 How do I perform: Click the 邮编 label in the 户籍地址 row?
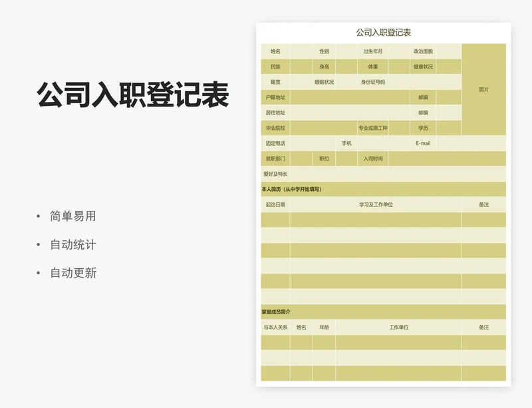[x=423, y=97]
